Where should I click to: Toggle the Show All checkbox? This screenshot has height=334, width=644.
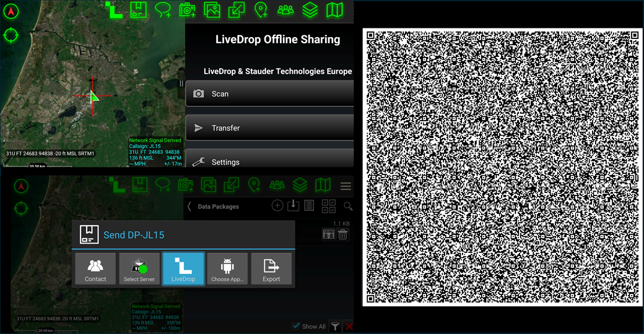tap(296, 326)
